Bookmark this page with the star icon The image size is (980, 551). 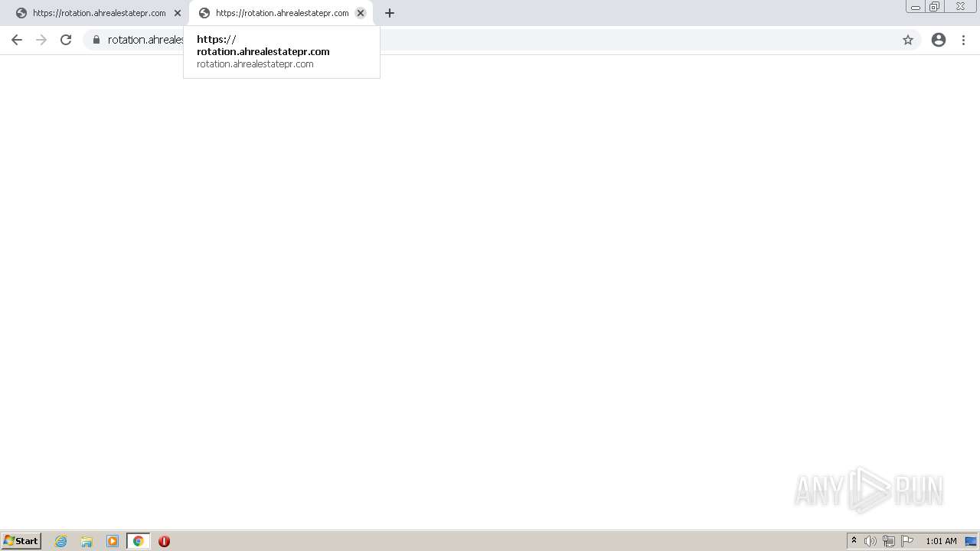click(x=908, y=40)
